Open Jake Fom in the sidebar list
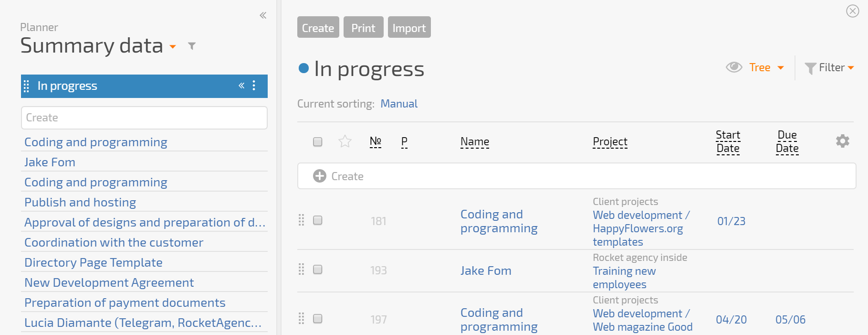This screenshot has height=335, width=868. [50, 162]
